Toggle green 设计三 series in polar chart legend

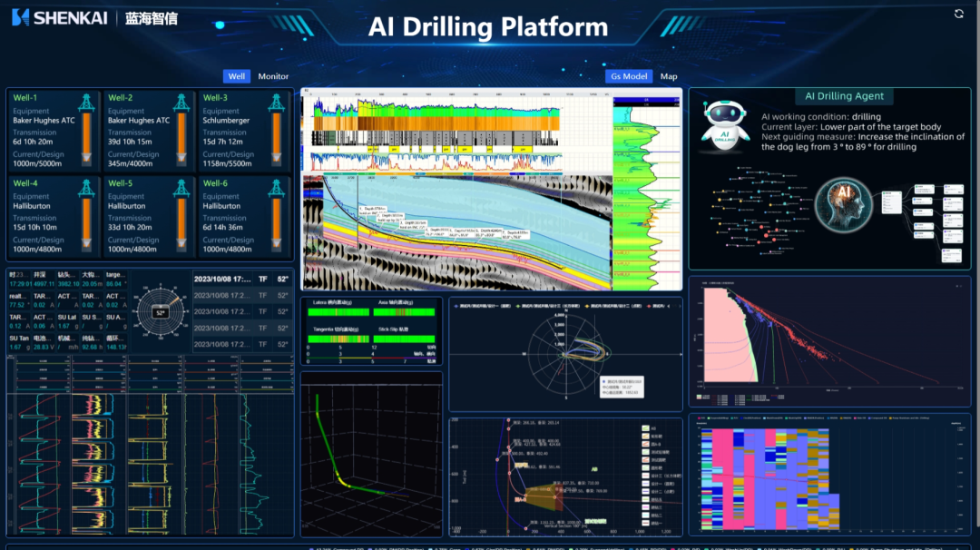(548, 306)
